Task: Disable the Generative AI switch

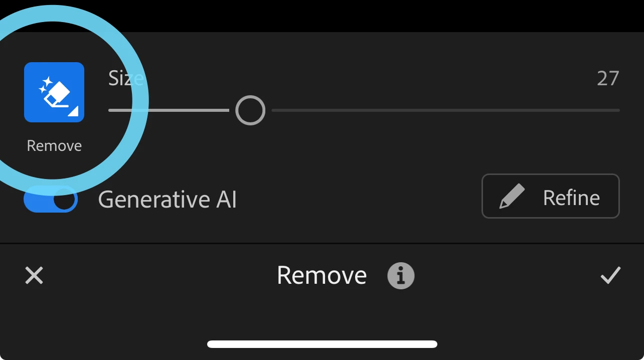Action: point(51,199)
